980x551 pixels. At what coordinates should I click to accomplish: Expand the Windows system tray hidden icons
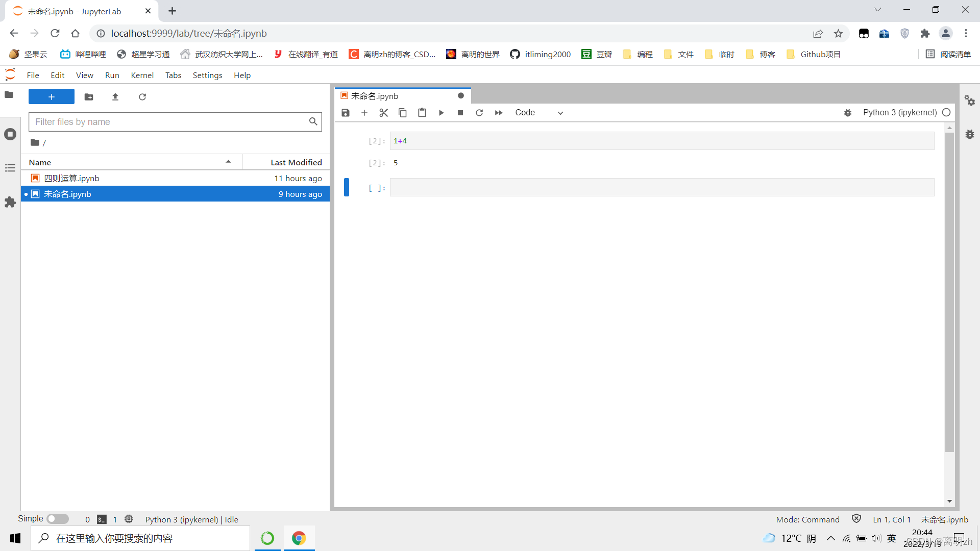831,538
